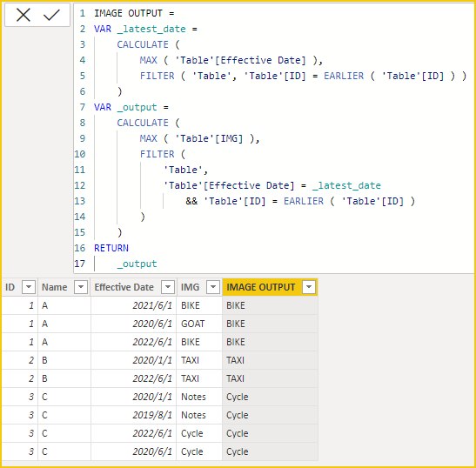The image size is (476, 468).
Task: Click the RETURN keyword on line 16
Action: (x=111, y=248)
